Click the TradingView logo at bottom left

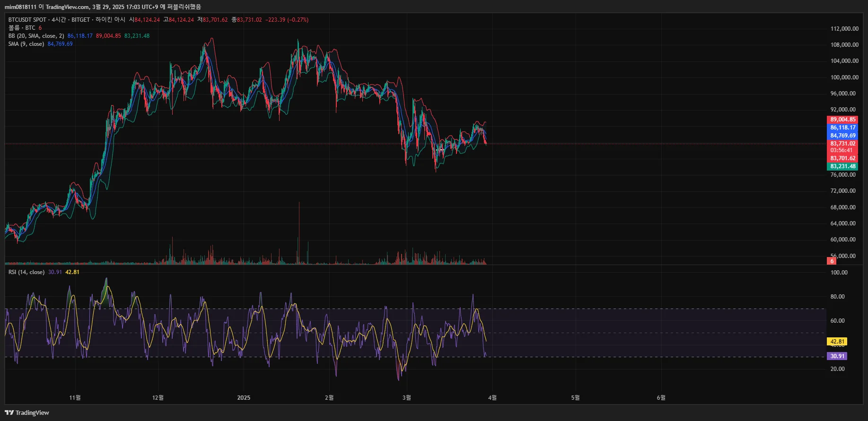pos(27,412)
